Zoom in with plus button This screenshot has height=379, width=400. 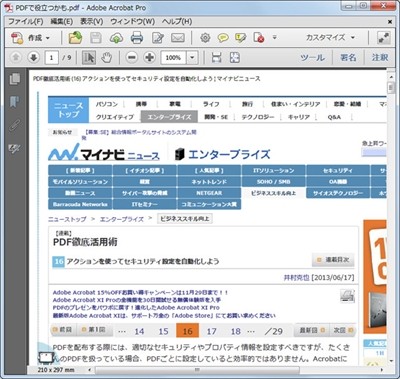click(150, 57)
